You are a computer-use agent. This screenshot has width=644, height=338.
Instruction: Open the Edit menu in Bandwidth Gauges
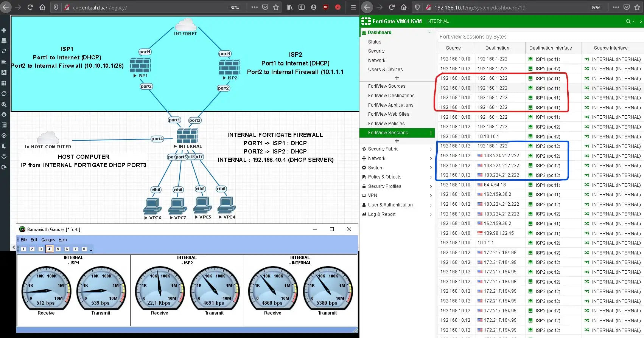(34, 240)
